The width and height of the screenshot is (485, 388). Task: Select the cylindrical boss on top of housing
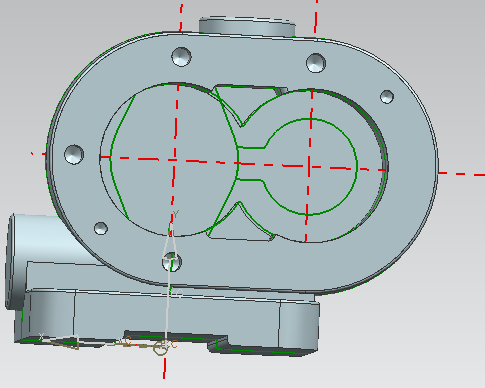[247, 26]
